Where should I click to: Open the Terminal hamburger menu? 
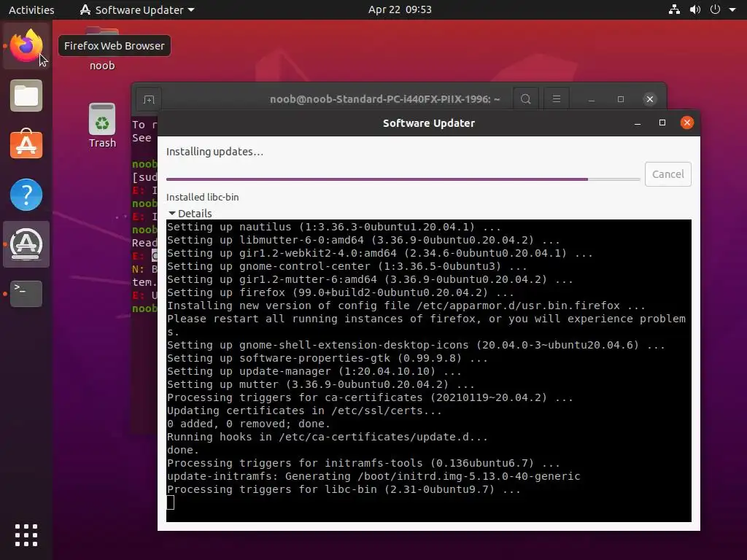click(556, 99)
